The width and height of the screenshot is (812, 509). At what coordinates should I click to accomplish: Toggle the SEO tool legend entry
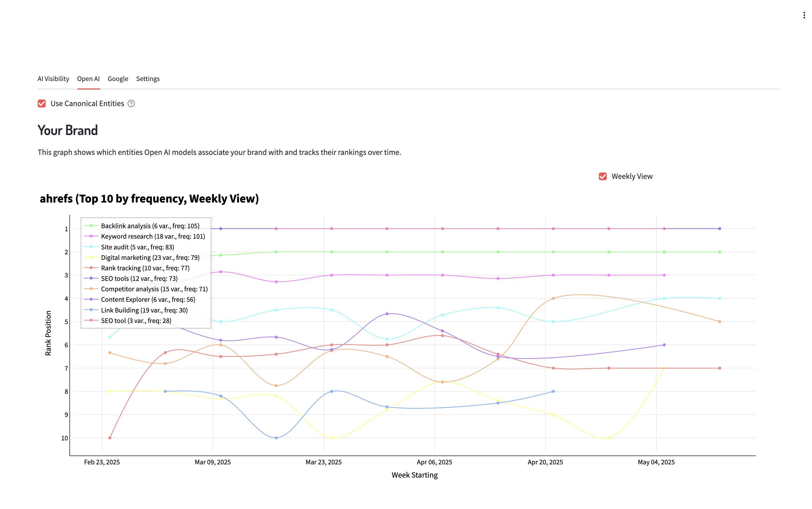click(136, 321)
